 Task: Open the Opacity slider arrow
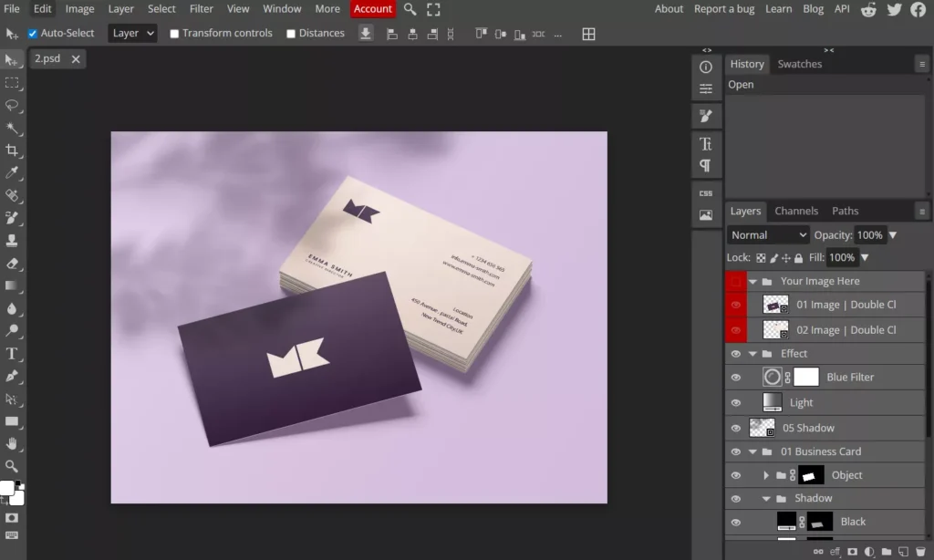pos(893,235)
